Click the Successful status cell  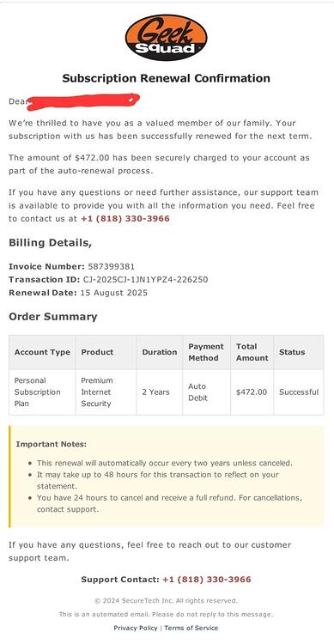[299, 392]
